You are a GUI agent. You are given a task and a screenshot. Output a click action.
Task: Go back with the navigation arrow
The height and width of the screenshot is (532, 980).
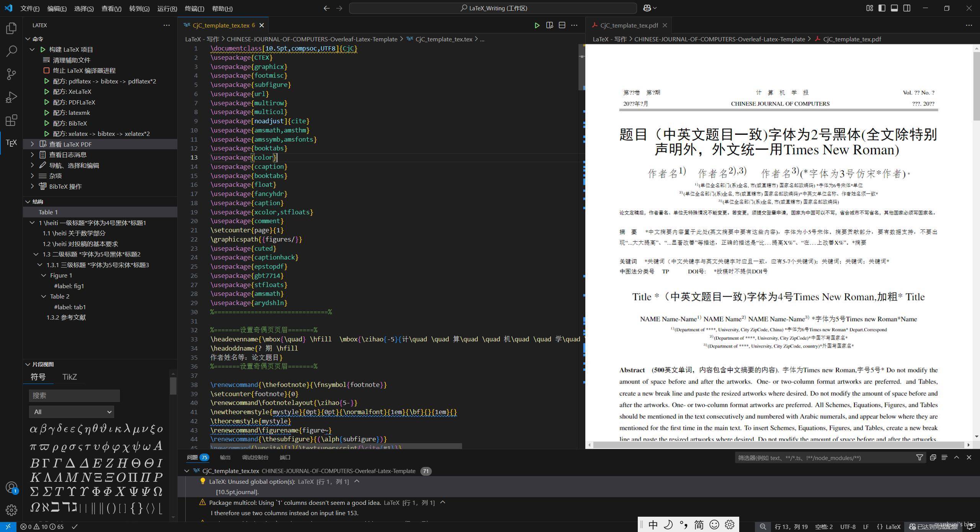click(327, 8)
